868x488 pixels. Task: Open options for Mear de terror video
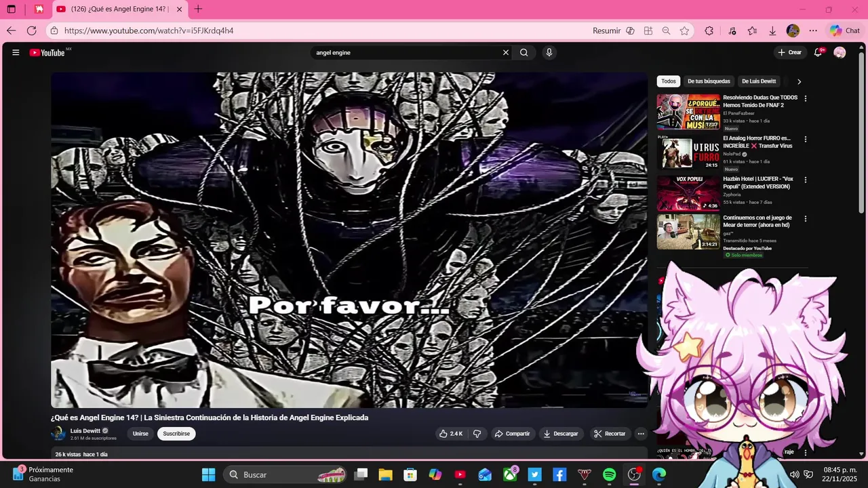pos(806,219)
